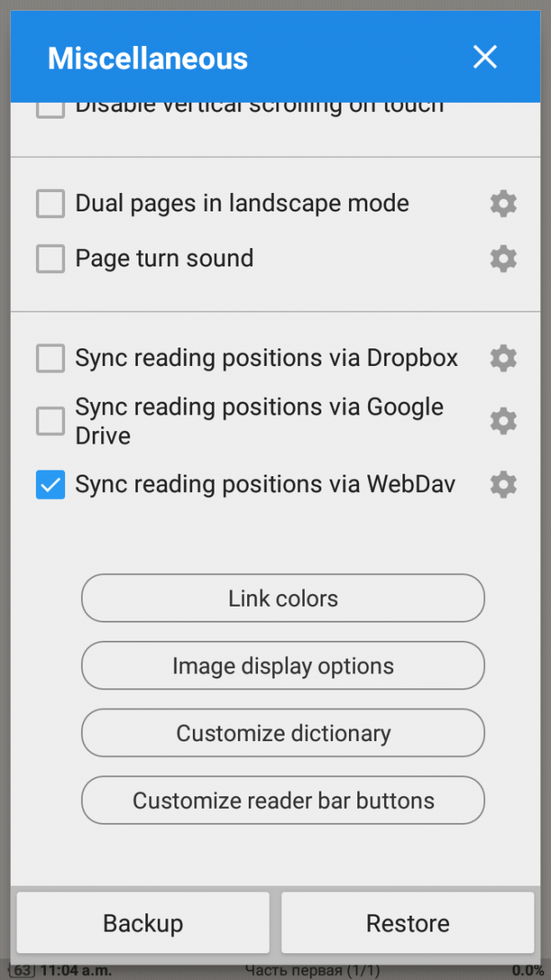551x980 pixels.
Task: Open Image display options
Action: coord(283,665)
